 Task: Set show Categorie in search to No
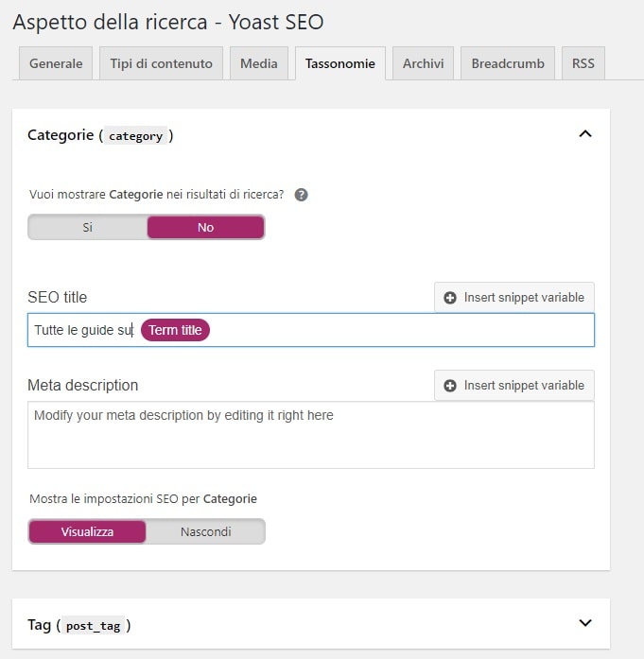click(205, 227)
